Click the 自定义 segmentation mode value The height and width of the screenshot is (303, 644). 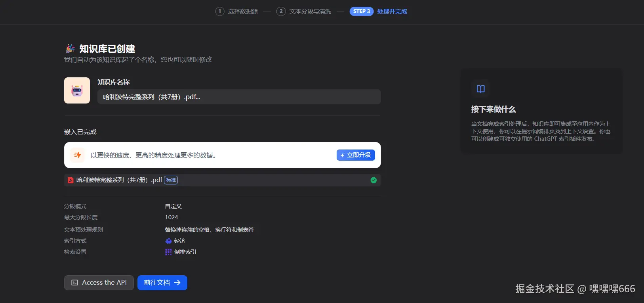173,206
